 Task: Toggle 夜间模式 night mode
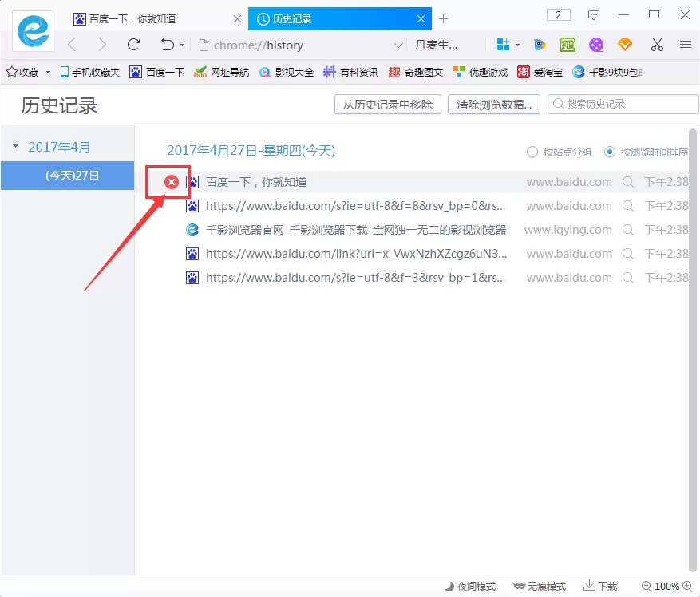470,587
